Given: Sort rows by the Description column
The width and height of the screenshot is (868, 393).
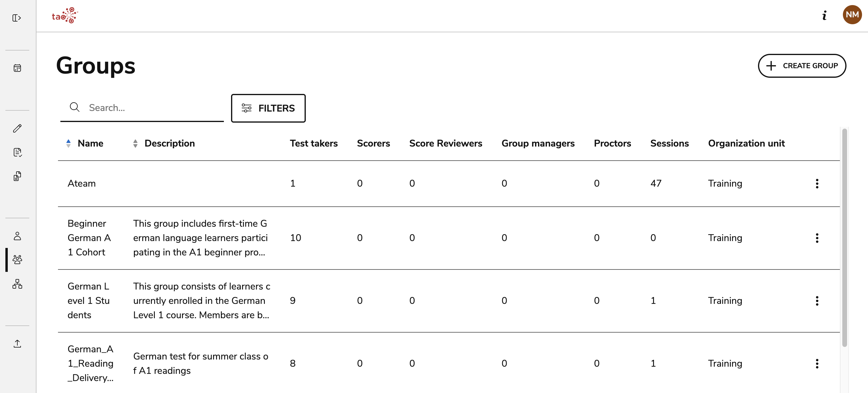Looking at the screenshot, I should 135,143.
